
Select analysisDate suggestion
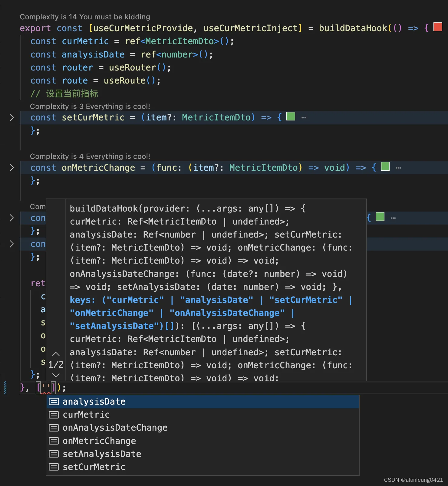[x=203, y=402]
